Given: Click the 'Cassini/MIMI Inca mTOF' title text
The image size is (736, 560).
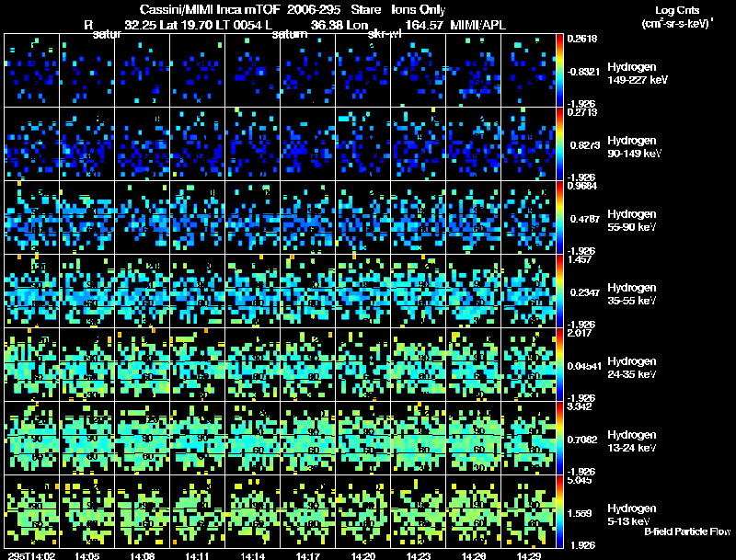Looking at the screenshot, I should pyautogui.click(x=210, y=9).
